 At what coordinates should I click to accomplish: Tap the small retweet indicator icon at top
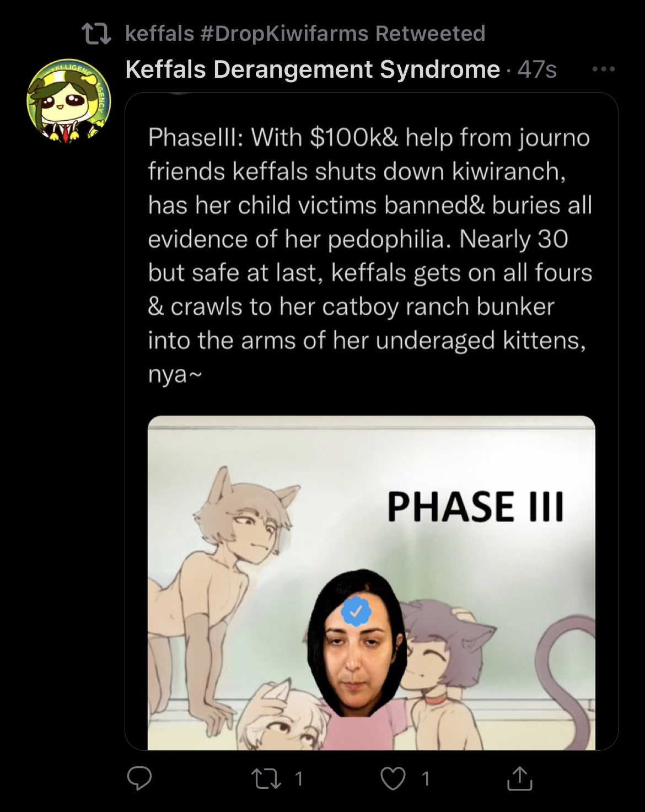96,34
